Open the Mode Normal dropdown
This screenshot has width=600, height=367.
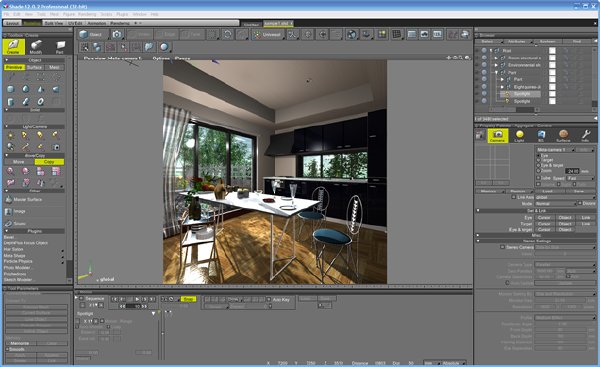tap(555, 204)
